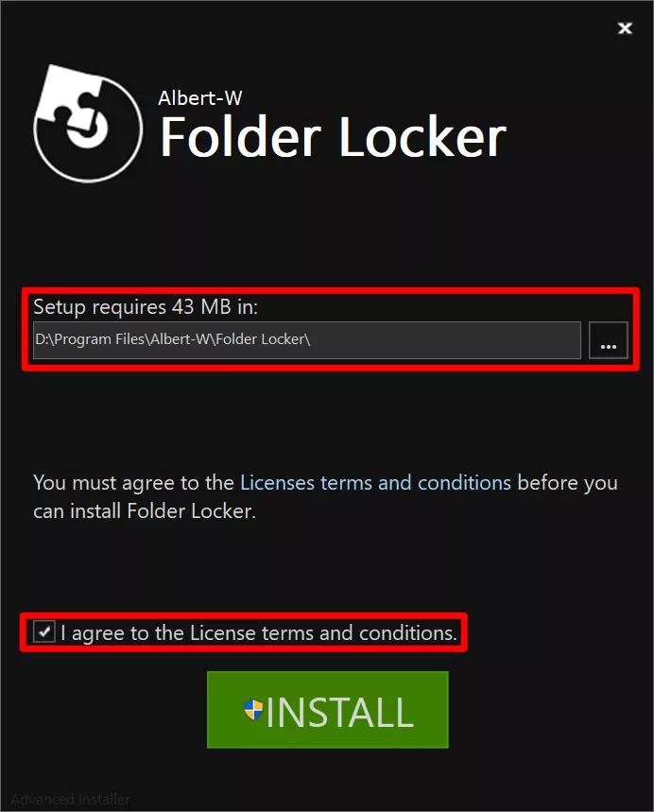Click the 'You must agree to the' text
Screen dimensions: 654x812
[133, 483]
